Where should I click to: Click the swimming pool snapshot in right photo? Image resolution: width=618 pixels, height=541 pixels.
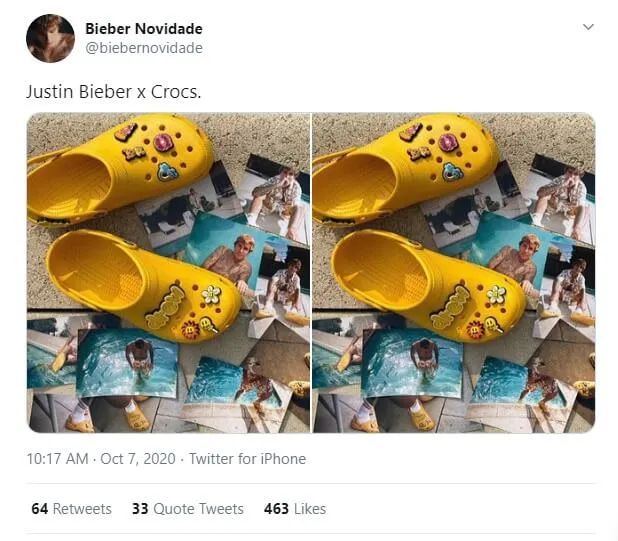tap(412, 363)
